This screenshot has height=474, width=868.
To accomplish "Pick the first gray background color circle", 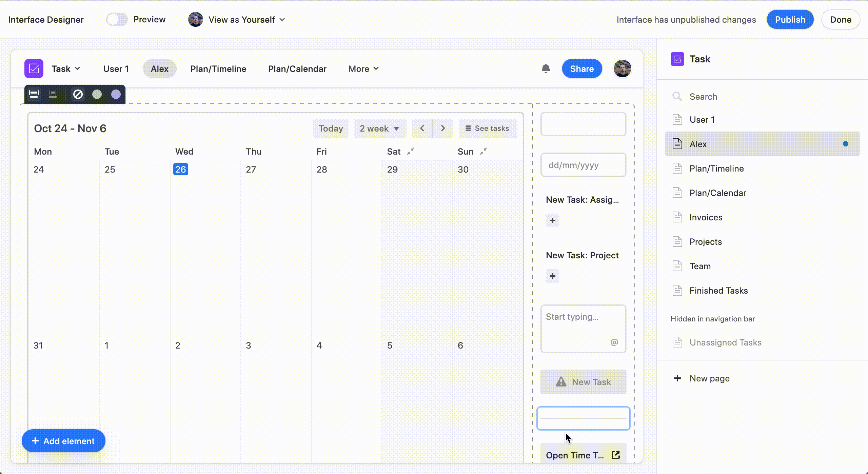I will pos(97,94).
